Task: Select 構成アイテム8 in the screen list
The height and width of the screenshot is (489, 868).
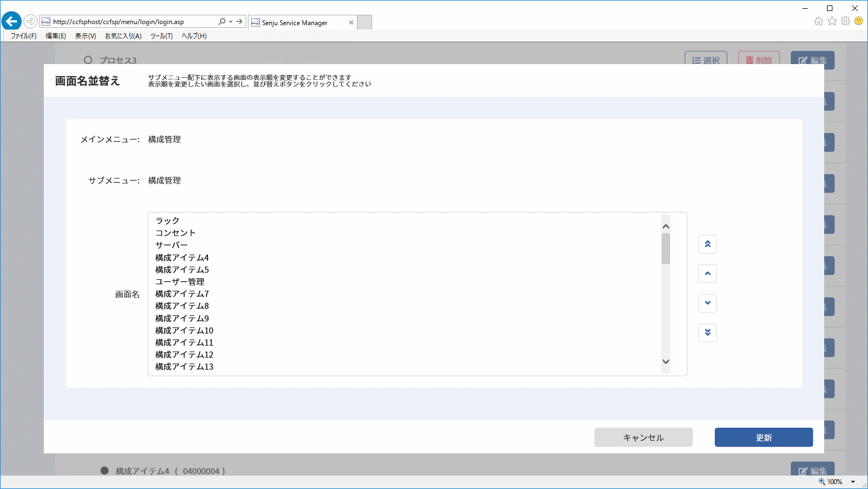Action: [x=406, y=306]
